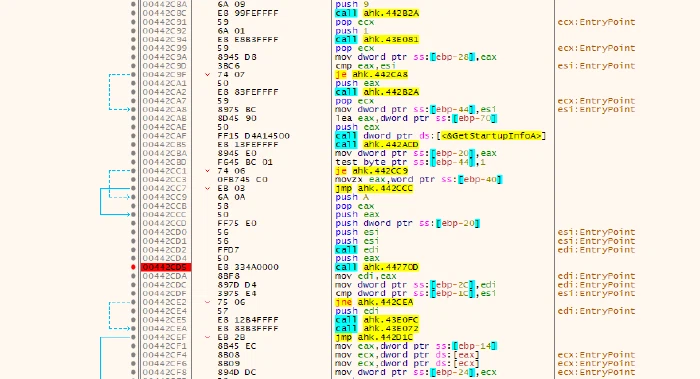Set breakpoint via dot beside 00442C94
This screenshot has height=379, width=700.
(133, 39)
